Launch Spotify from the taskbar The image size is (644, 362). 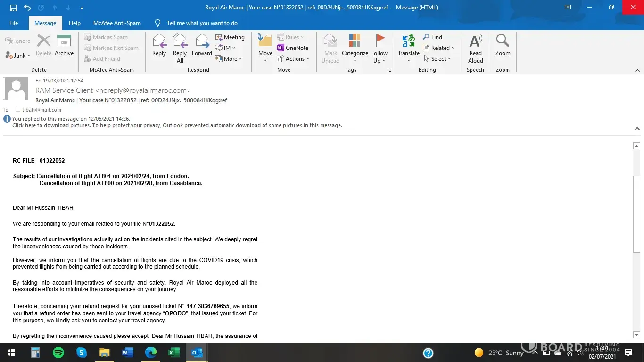tap(58, 353)
